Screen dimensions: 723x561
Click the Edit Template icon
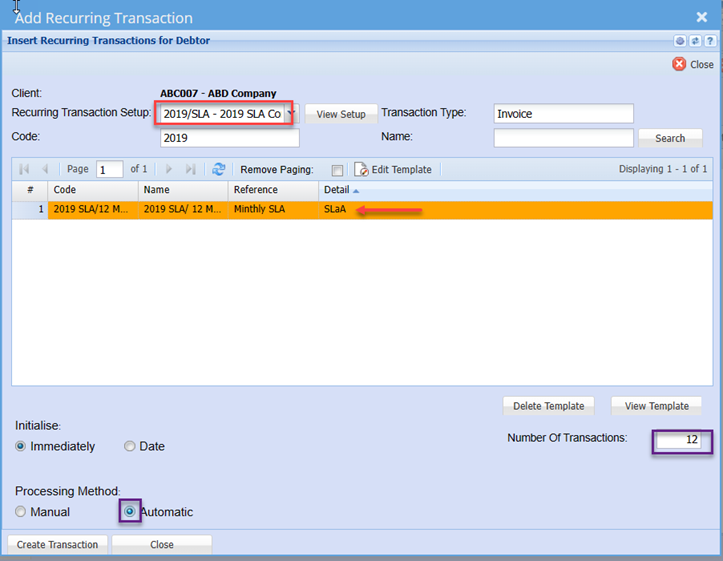point(361,170)
